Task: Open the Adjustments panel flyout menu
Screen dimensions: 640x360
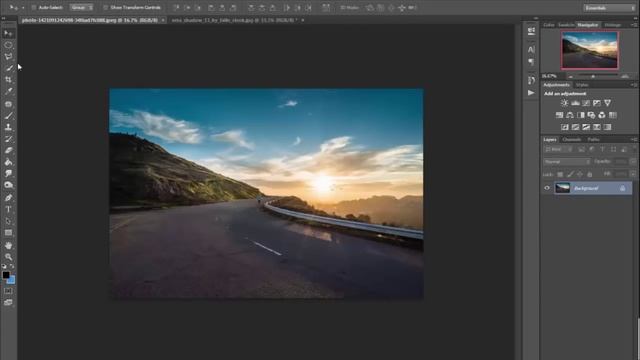Action: pos(634,85)
